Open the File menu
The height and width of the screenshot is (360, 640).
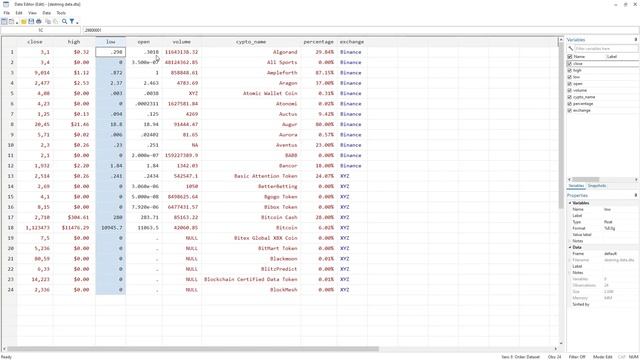(x=7, y=13)
